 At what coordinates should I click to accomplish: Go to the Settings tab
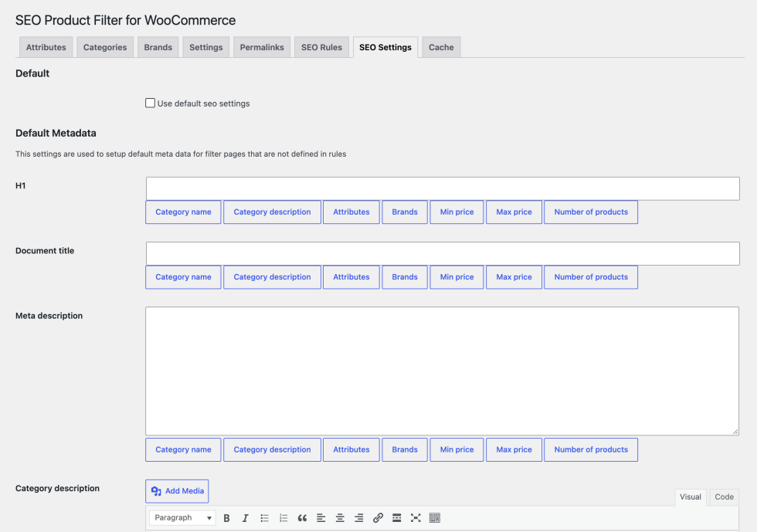(205, 47)
